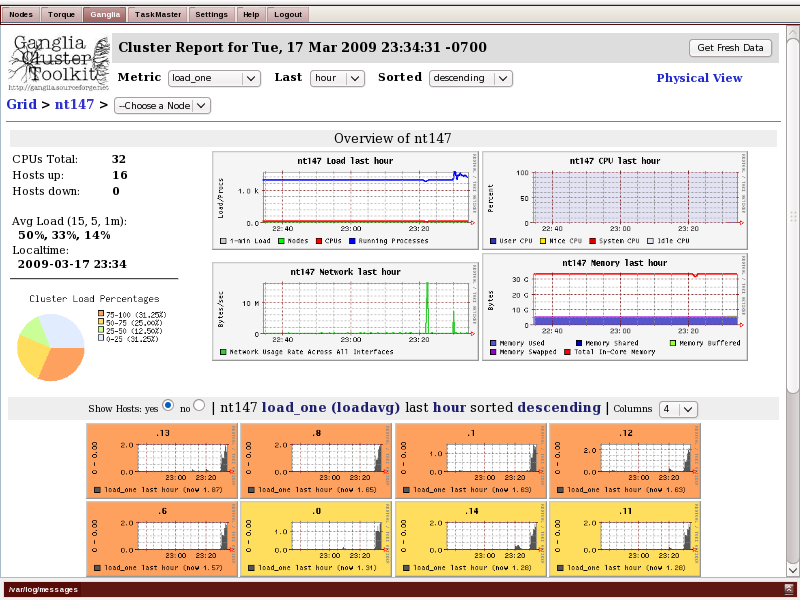This screenshot has width=800, height=600.
Task: Click the Localtime 2009-03-17 23:34 value
Action: click(x=72, y=264)
